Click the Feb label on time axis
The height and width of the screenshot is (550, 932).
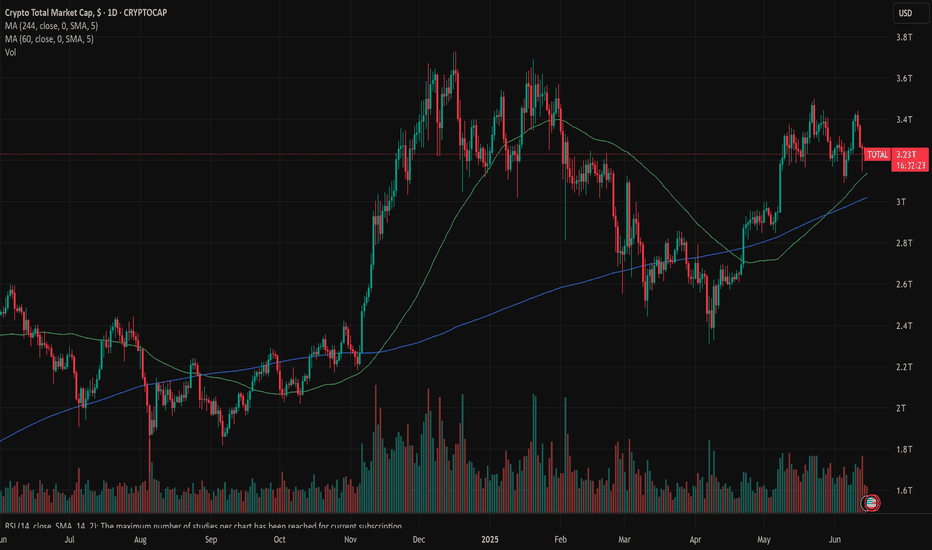tap(560, 540)
